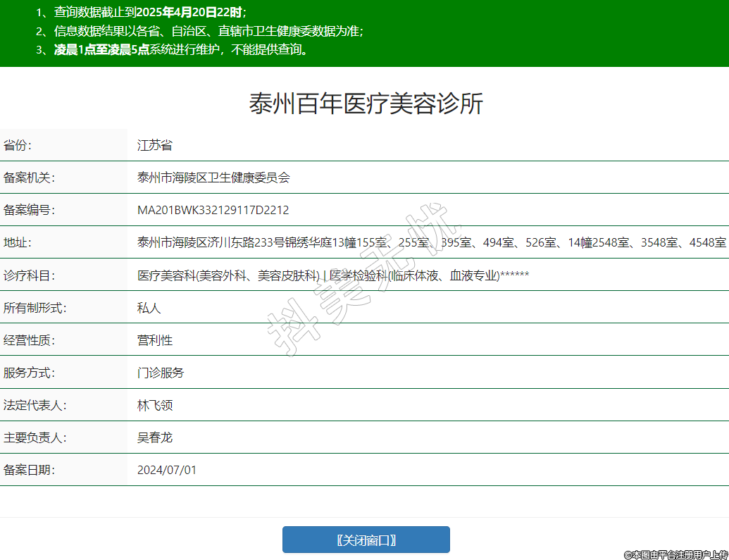Click the 卫生健康委数据为准 notice line
The width and height of the screenshot is (729, 560).
click(199, 31)
